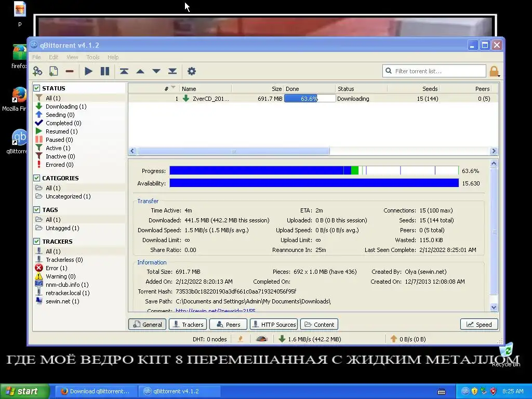532x399 pixels.
Task: Select the Active (1) status filter
Action: [x=58, y=148]
